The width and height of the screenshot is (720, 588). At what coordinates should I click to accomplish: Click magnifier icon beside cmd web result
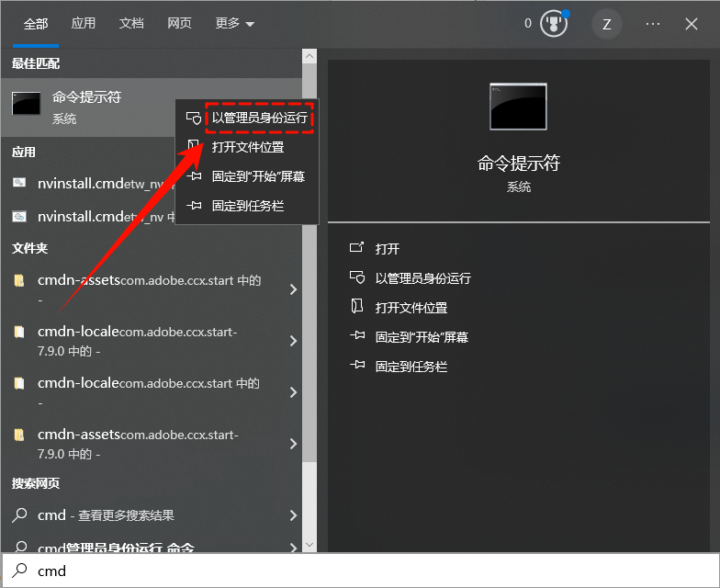pyautogui.click(x=19, y=514)
